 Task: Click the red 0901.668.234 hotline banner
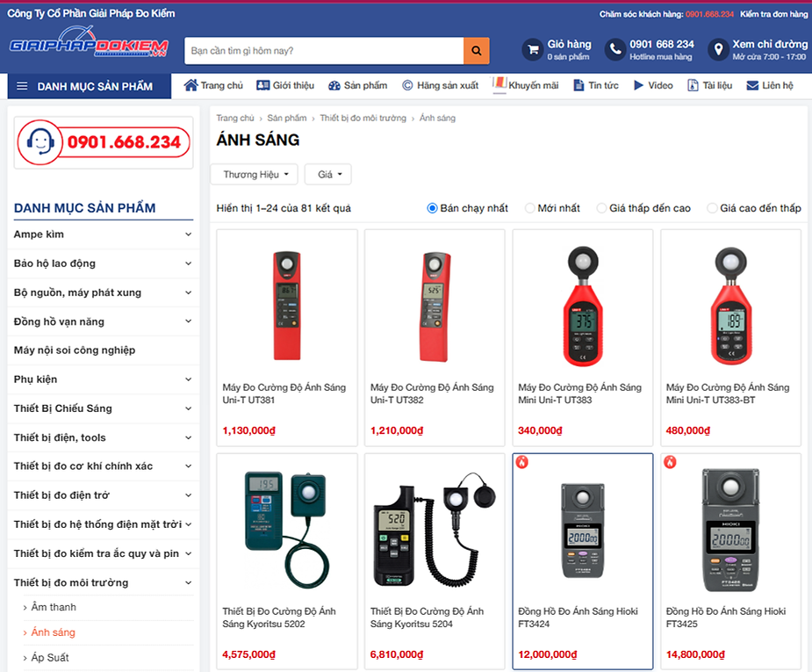click(x=104, y=142)
